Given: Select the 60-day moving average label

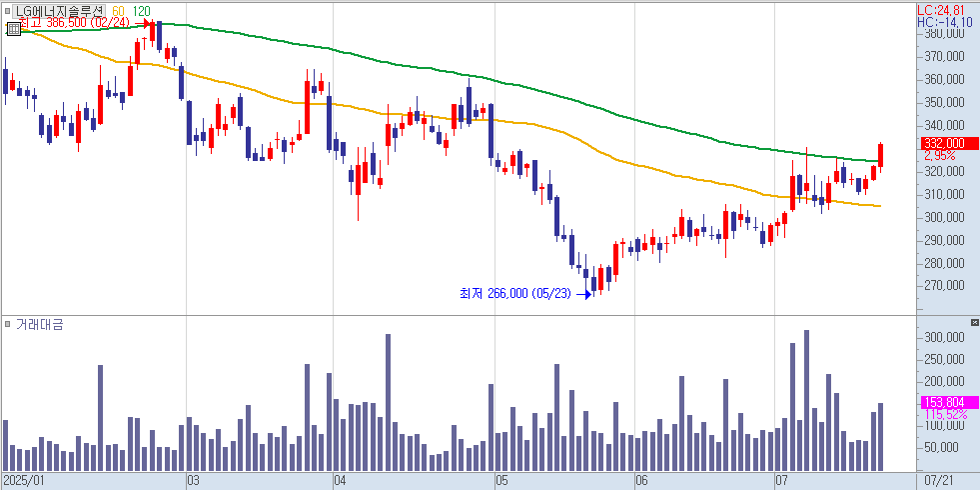Looking at the screenshot, I should (118, 11).
